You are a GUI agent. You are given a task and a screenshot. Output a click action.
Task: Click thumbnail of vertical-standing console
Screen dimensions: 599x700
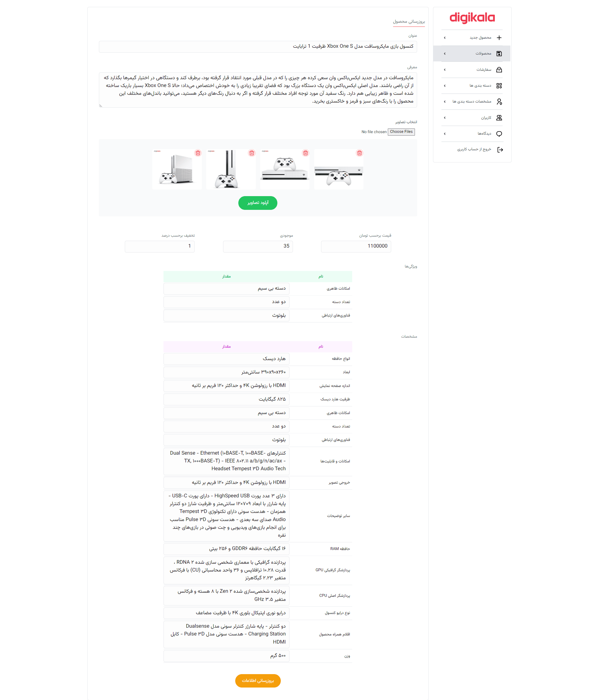(231, 169)
